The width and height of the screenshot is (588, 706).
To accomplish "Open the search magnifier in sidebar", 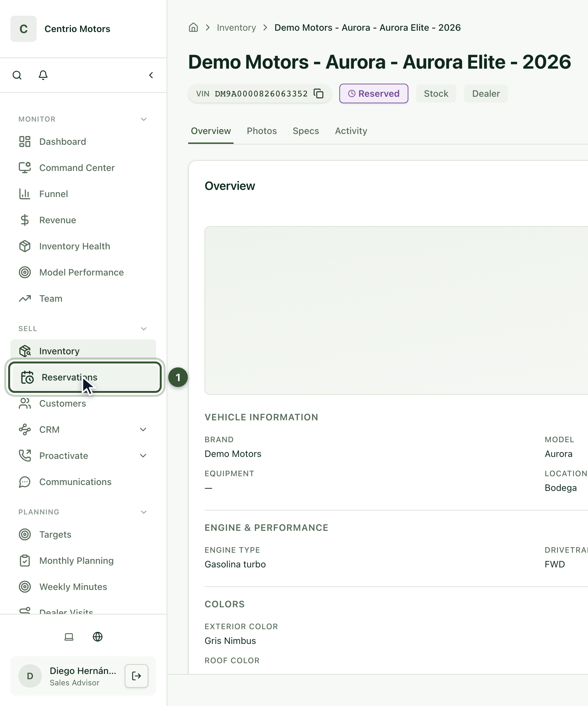I will 17,75.
